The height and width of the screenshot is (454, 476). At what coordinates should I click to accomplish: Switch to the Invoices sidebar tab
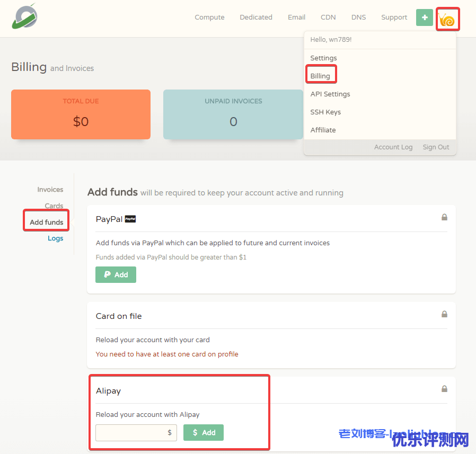[x=50, y=189]
